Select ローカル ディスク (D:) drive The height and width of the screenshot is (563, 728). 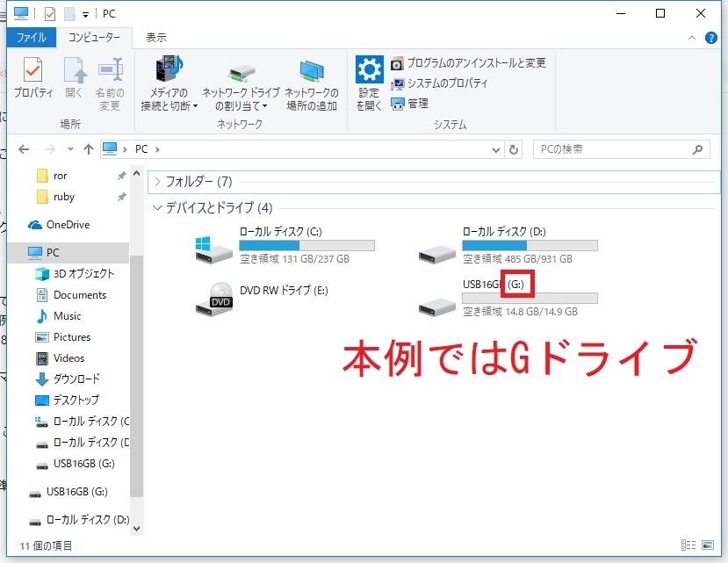coord(508,245)
